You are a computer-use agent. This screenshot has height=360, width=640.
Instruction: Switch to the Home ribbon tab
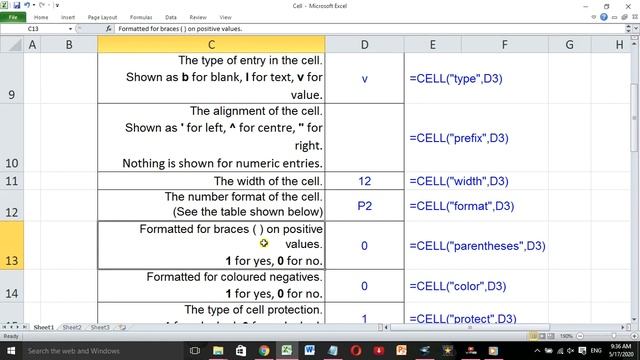tap(41, 17)
